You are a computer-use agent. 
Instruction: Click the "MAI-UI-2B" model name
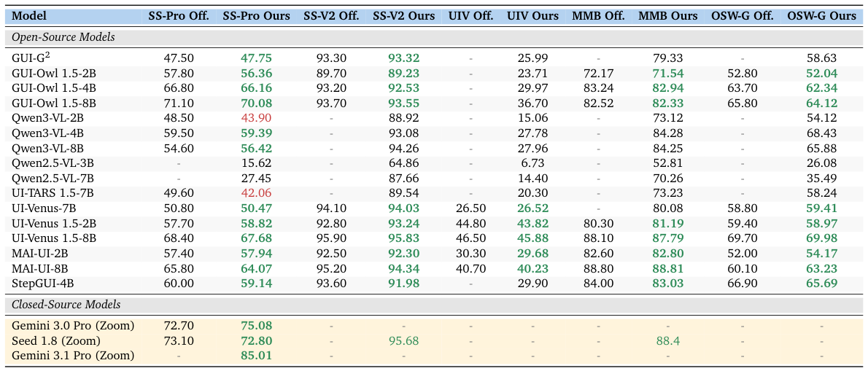[39, 253]
